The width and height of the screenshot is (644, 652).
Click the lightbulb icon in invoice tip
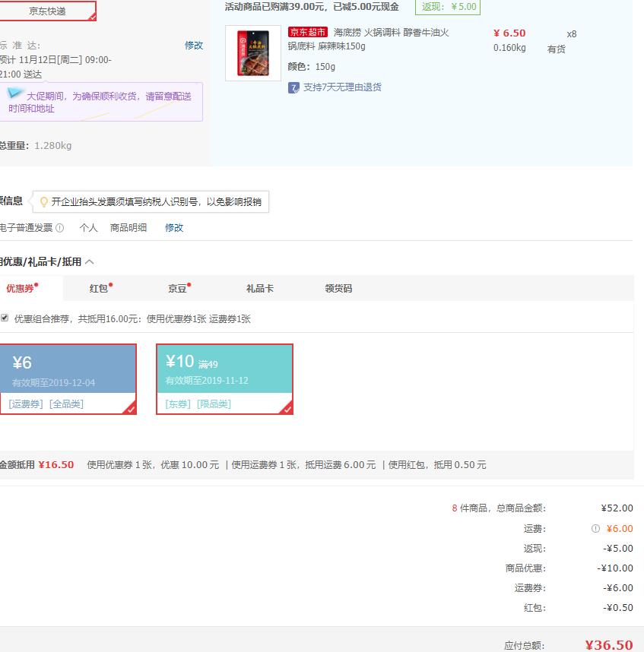tap(43, 202)
